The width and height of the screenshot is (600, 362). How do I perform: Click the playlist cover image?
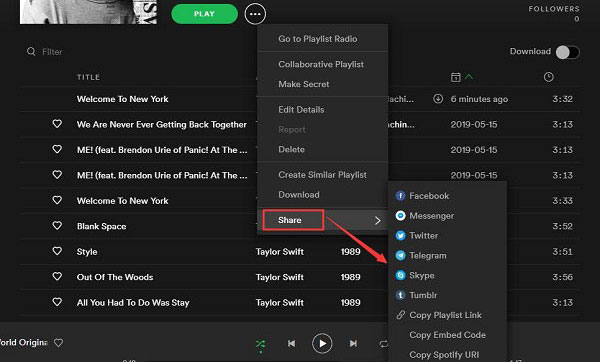tap(88, 12)
